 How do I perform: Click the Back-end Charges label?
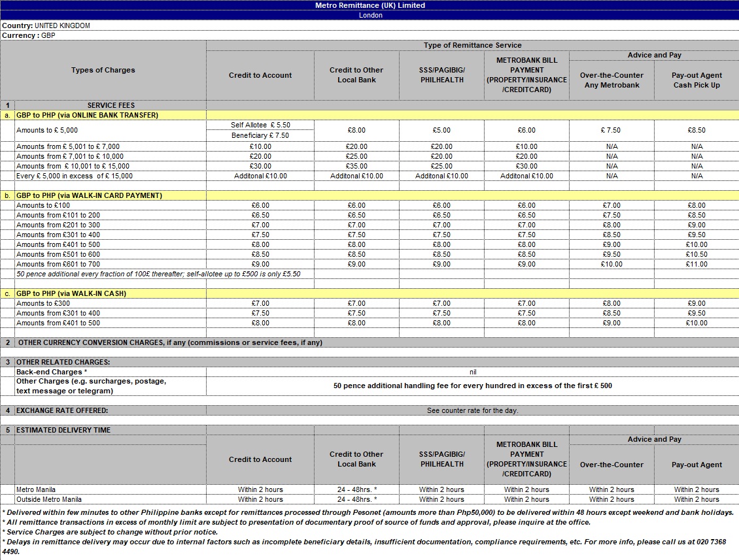tap(52, 372)
